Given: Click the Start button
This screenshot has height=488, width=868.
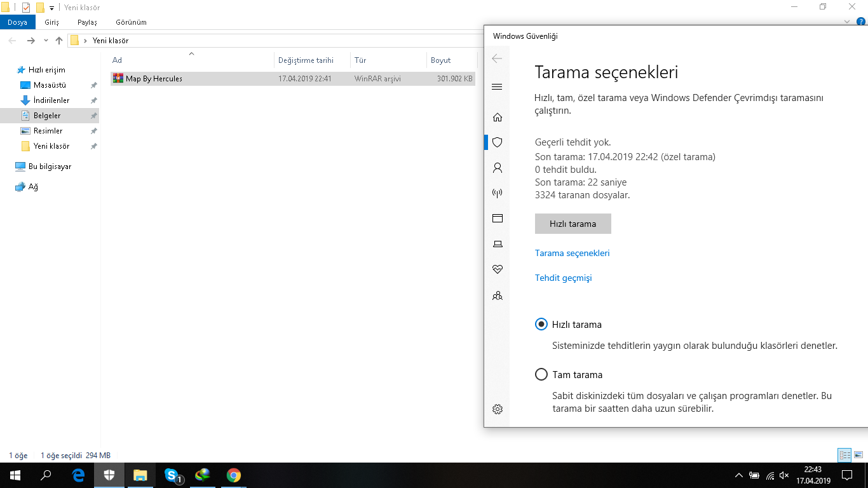Looking at the screenshot, I should 15,475.
